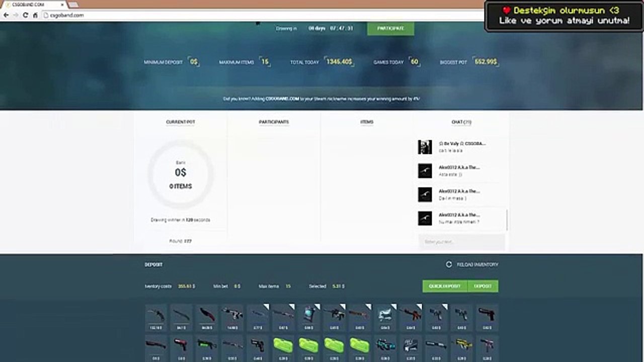The image size is (644, 362).
Task: Click the Minimum Deposit 0$ value
Action: (x=194, y=62)
